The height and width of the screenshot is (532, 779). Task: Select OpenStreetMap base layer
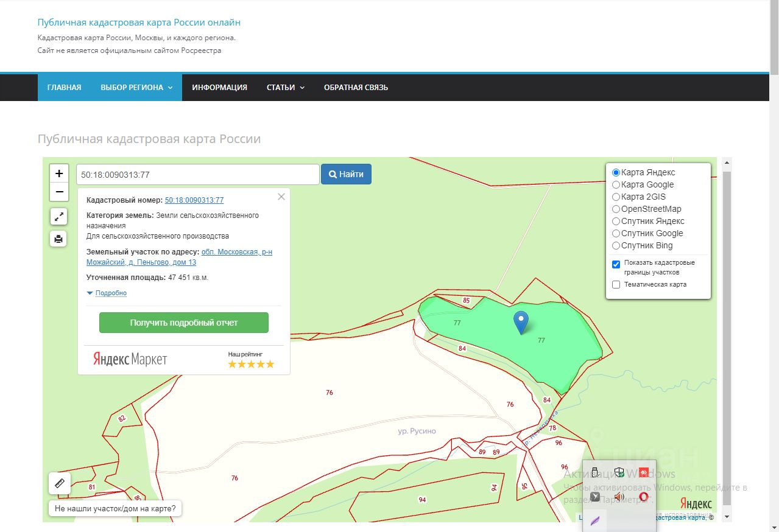coord(616,209)
